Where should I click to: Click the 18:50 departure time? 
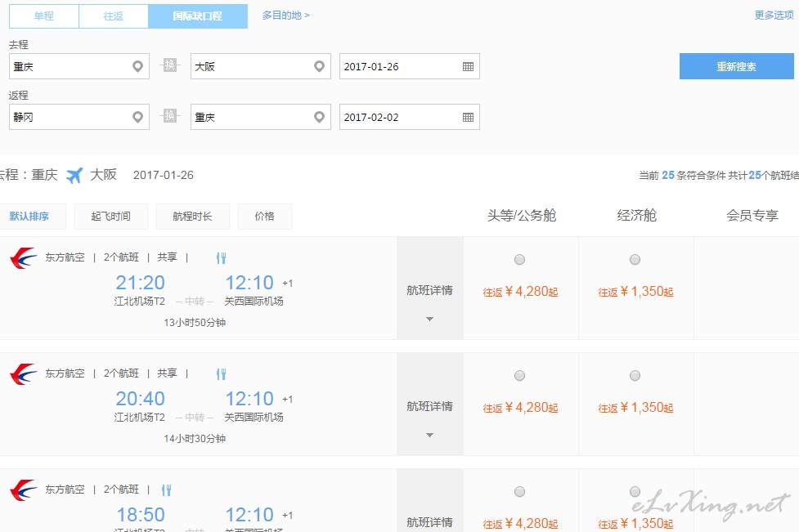click(141, 515)
